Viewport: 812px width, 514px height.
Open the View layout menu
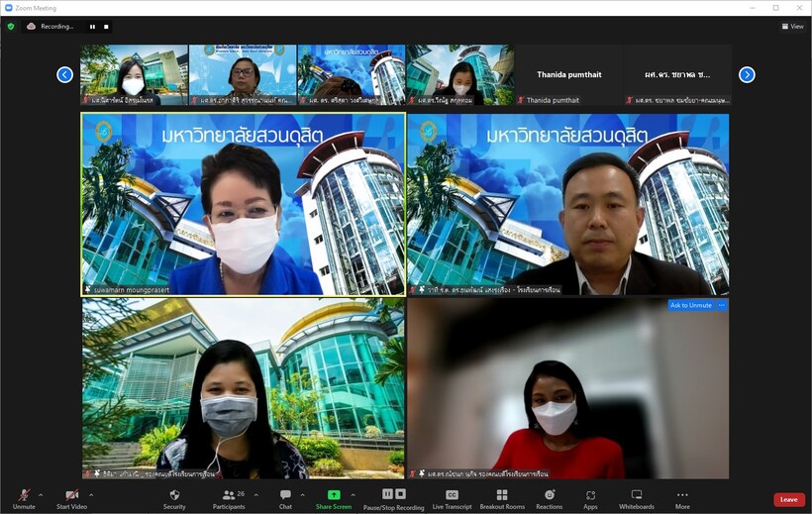(x=793, y=26)
